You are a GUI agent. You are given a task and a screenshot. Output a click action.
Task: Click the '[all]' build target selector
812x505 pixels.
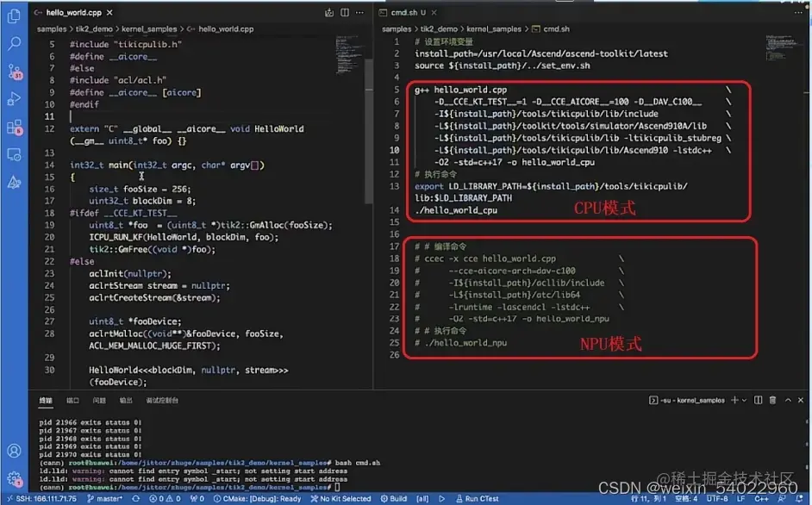point(422,499)
